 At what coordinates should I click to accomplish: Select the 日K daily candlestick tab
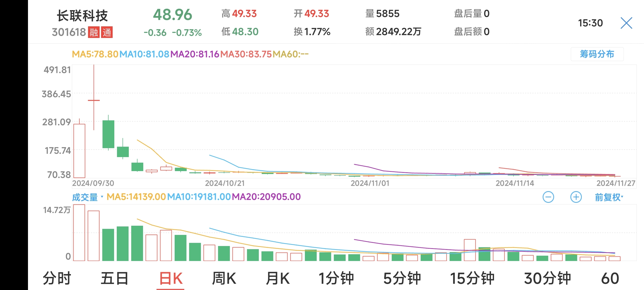click(171, 278)
